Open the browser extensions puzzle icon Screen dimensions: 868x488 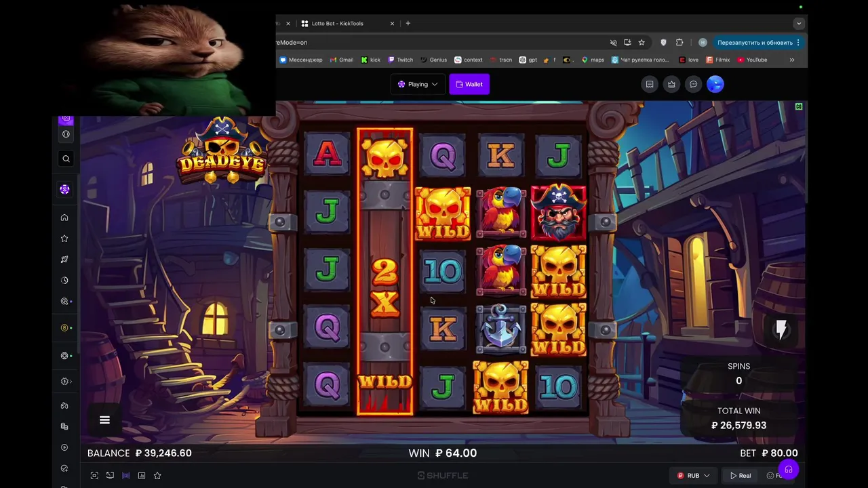tap(679, 43)
